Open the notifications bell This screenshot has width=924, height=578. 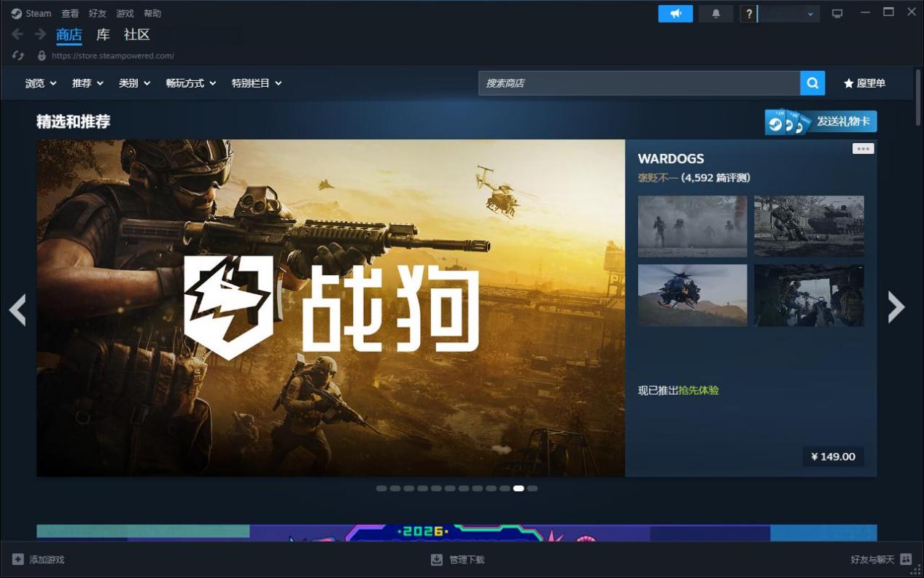716,13
